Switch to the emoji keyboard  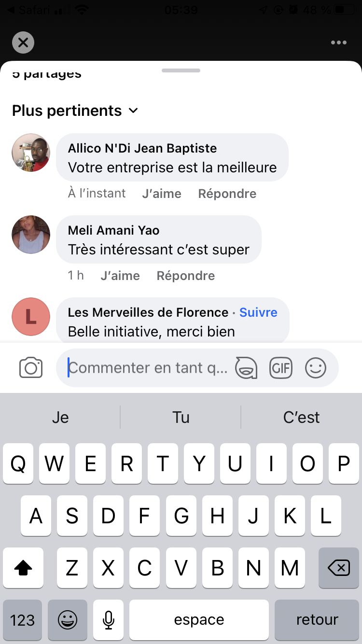pos(67,620)
